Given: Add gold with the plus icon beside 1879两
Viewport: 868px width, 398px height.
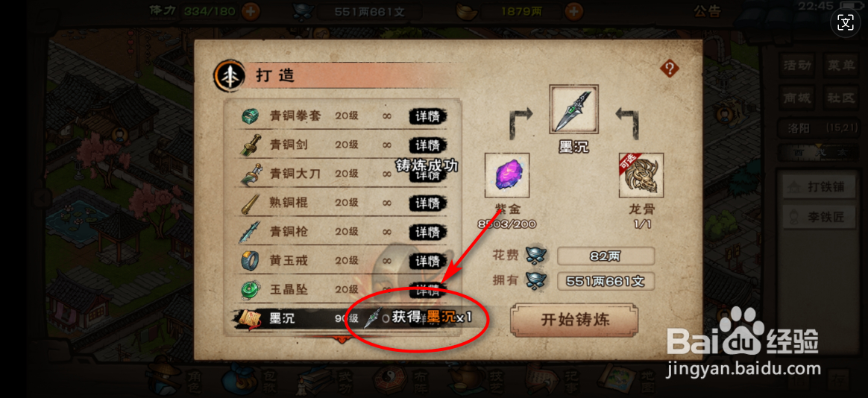Looking at the screenshot, I should click(575, 10).
